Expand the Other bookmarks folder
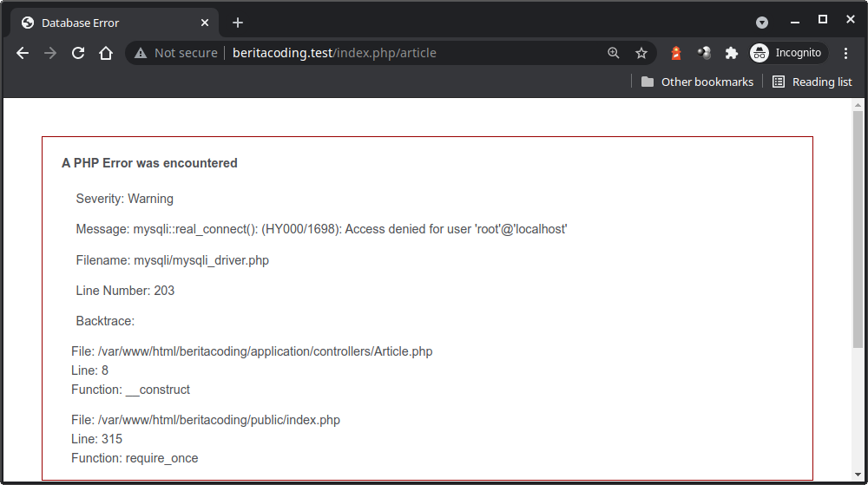Viewport: 868px width, 485px height. [x=697, y=82]
